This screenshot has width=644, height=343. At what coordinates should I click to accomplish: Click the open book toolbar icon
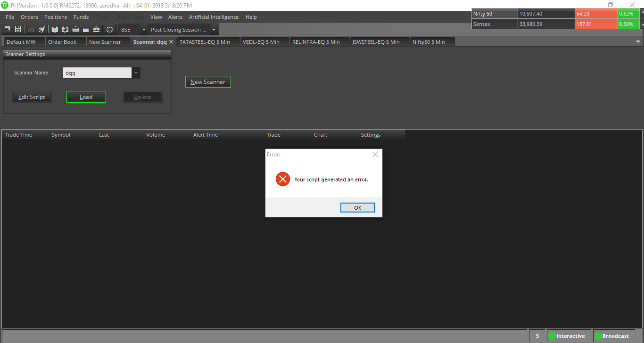click(x=55, y=30)
